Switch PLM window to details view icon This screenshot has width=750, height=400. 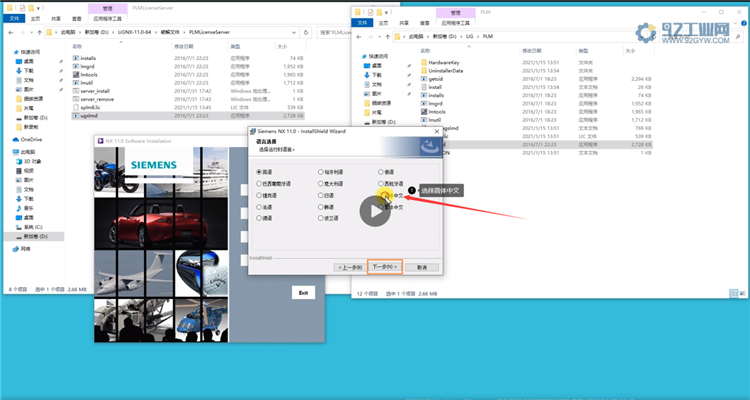click(x=734, y=293)
